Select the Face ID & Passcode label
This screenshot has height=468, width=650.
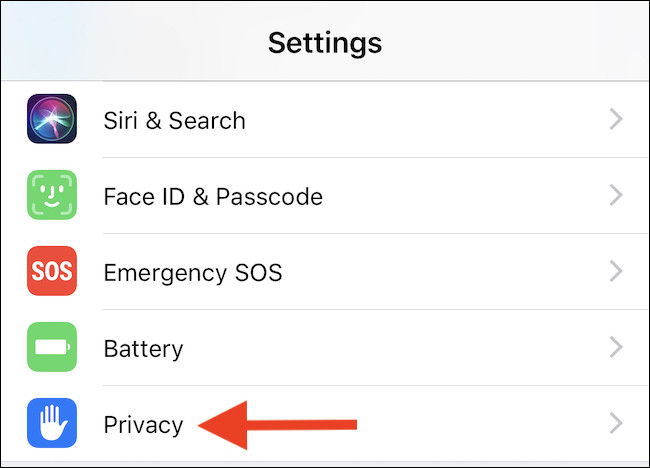(x=213, y=196)
